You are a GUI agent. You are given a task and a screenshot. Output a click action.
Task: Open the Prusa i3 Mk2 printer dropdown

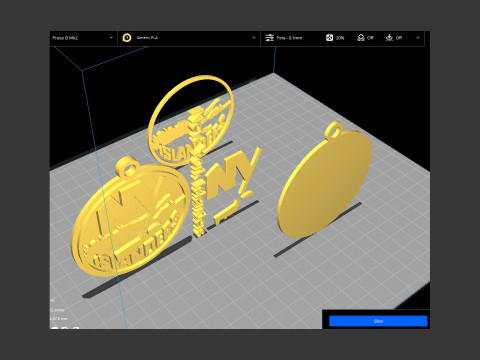click(83, 38)
